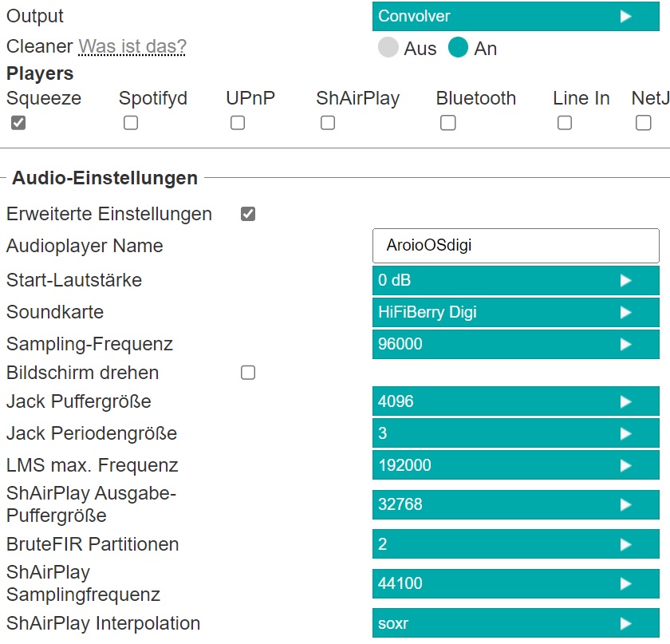
Task: Check the Line In player checkbox
Action: [565, 123]
